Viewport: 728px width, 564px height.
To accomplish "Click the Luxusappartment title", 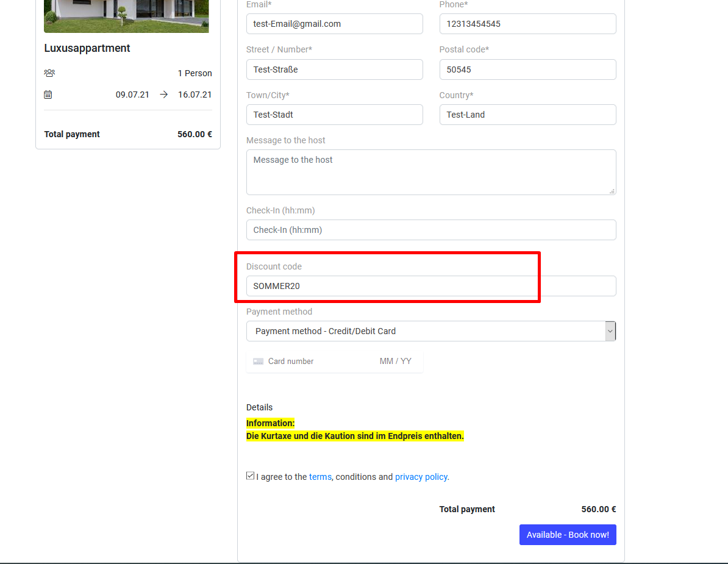I will click(87, 48).
